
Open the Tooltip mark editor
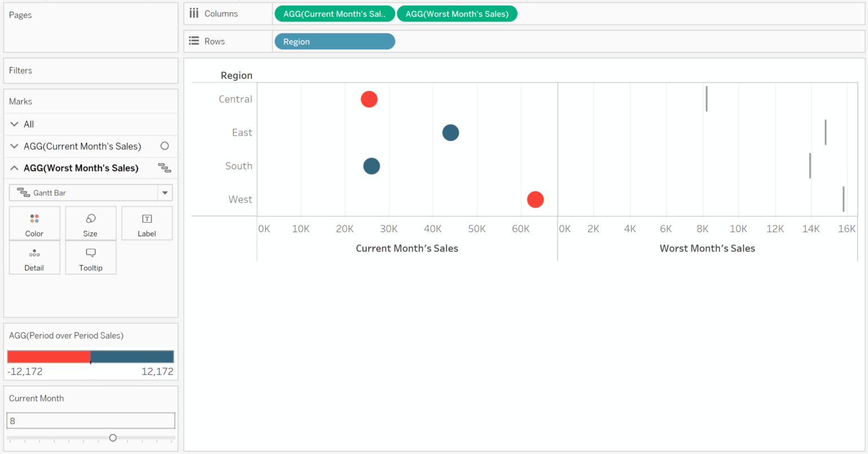point(90,257)
